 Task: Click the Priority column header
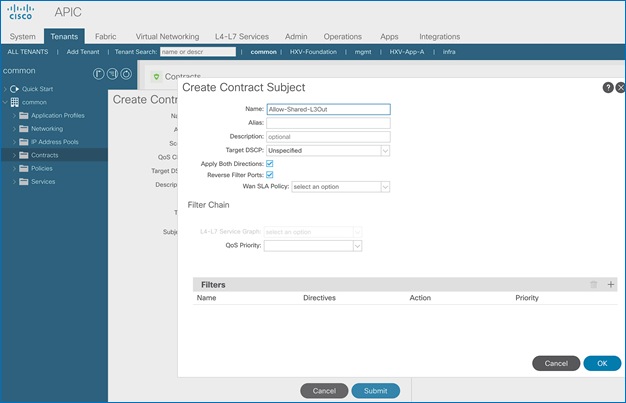pyautogui.click(x=527, y=298)
